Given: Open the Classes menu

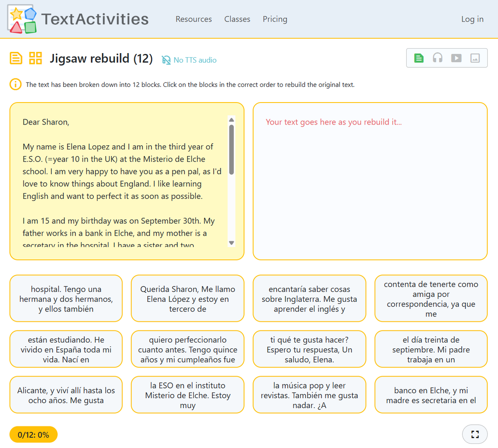Looking at the screenshot, I should [x=237, y=19].
